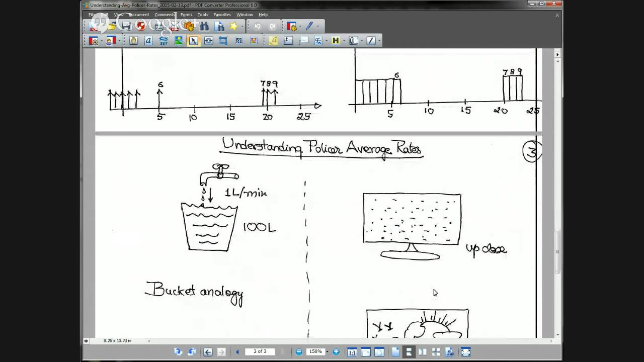The height and width of the screenshot is (362, 644).
Task: Click the attach file paperclip tool
Action: pyautogui.click(x=353, y=41)
